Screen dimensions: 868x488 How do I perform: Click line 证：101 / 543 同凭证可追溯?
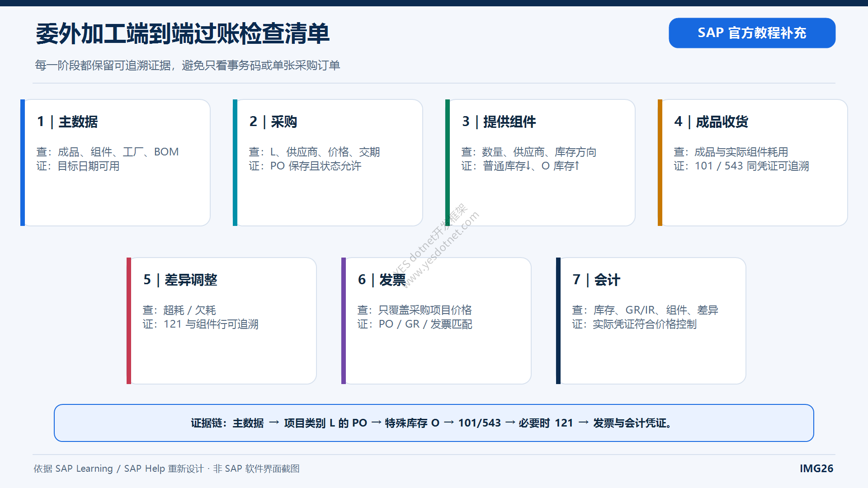(x=741, y=166)
